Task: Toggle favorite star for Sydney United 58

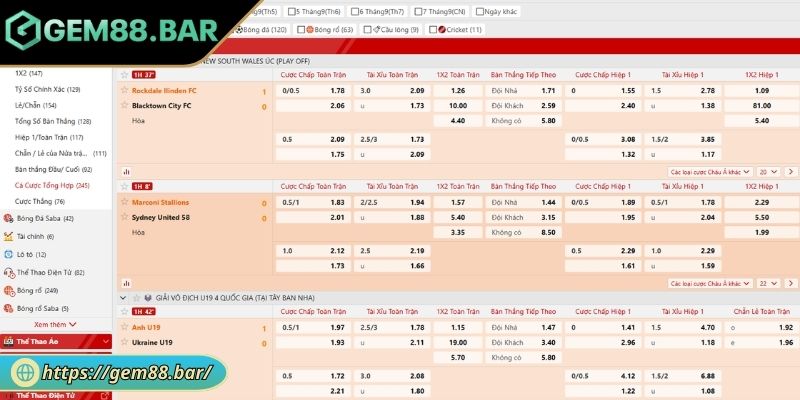Action: [123, 217]
